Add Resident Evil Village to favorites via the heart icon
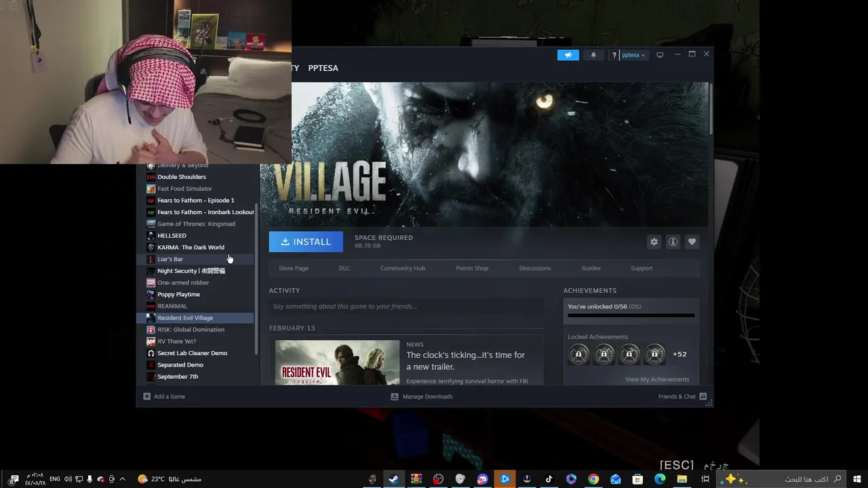The height and width of the screenshot is (488, 868). (692, 242)
